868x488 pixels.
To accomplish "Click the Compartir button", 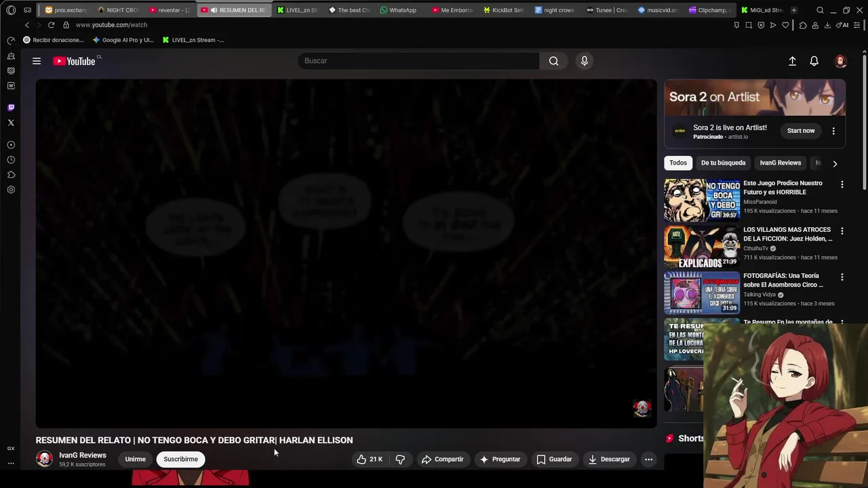I will tap(443, 460).
